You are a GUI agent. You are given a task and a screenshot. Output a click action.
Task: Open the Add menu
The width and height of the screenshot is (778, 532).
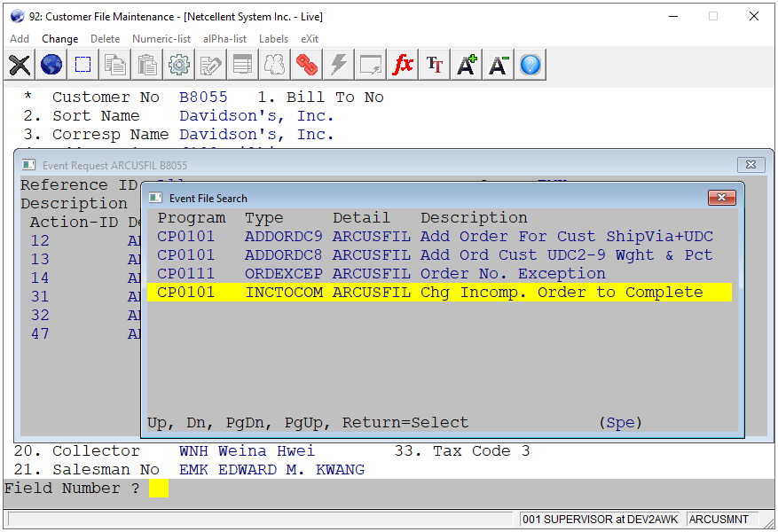(20, 39)
